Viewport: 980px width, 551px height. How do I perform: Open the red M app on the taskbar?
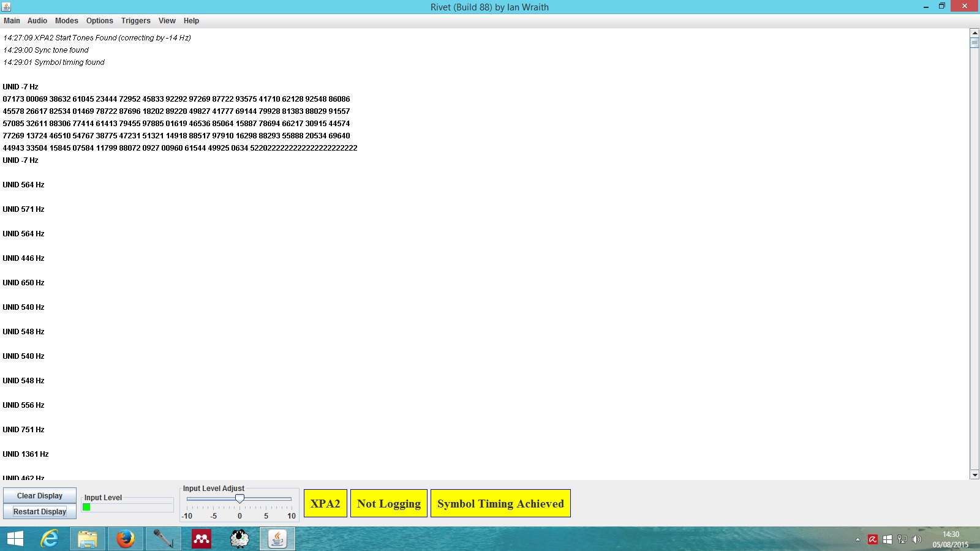202,539
